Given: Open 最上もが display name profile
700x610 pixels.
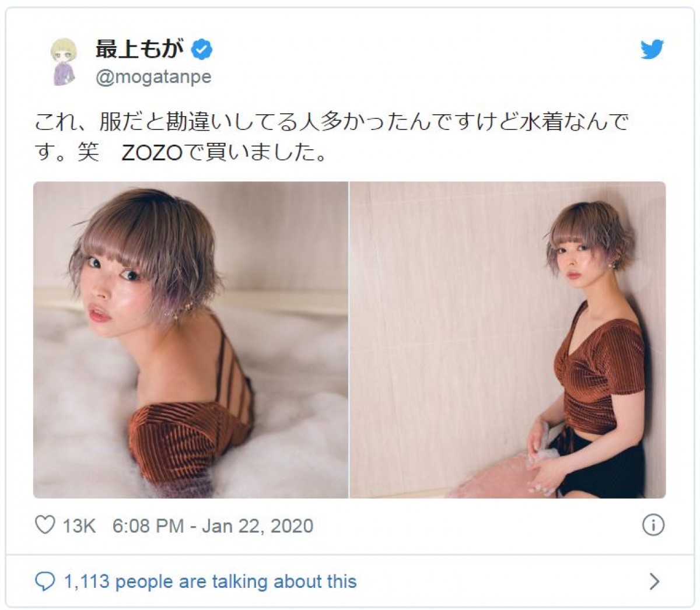Looking at the screenshot, I should pyautogui.click(x=140, y=50).
